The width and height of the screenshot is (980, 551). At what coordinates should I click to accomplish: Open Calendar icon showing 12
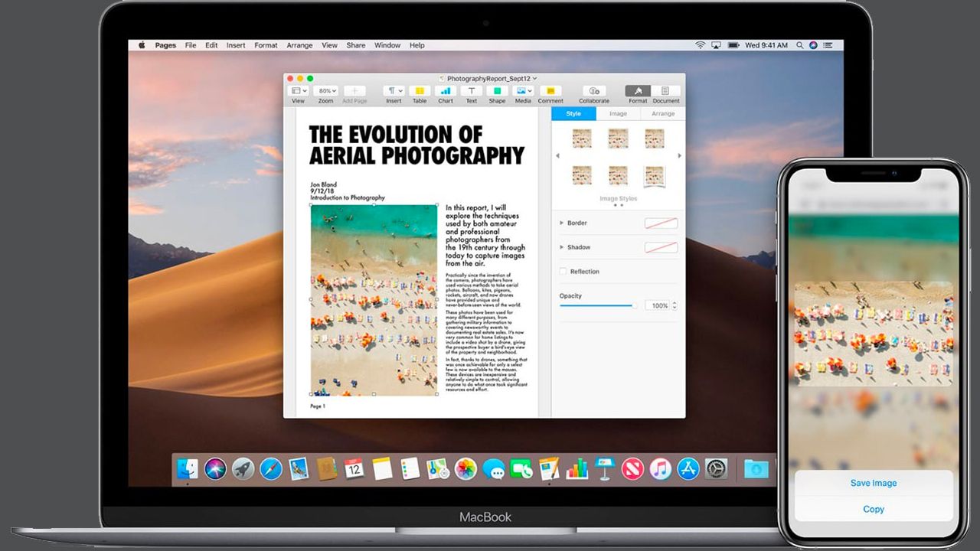(x=354, y=468)
